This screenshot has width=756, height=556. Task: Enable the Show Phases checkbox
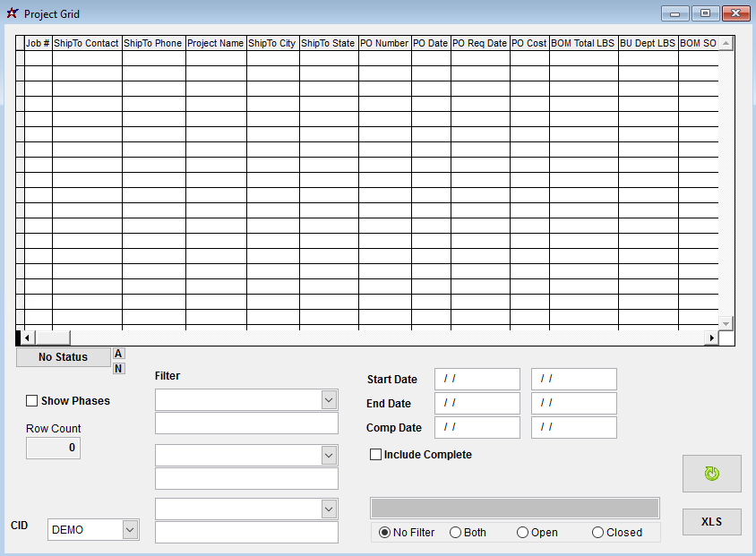pos(32,401)
